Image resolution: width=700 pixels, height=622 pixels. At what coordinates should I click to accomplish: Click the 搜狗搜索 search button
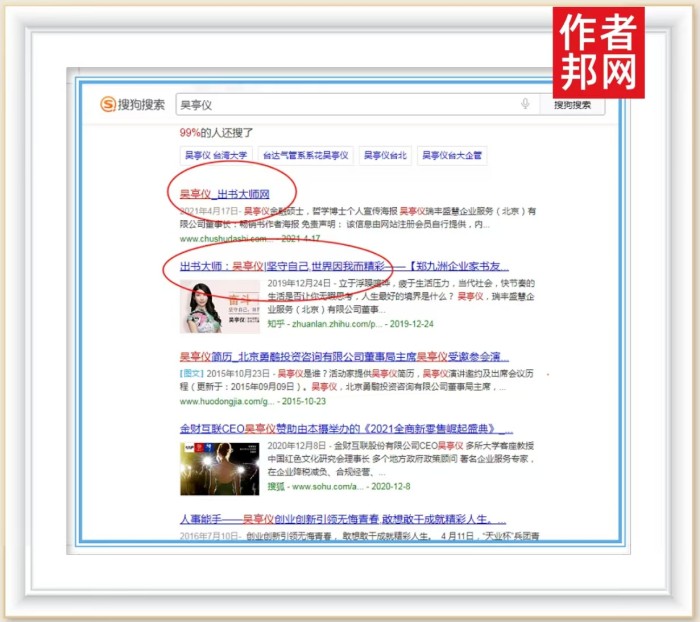[x=572, y=104]
